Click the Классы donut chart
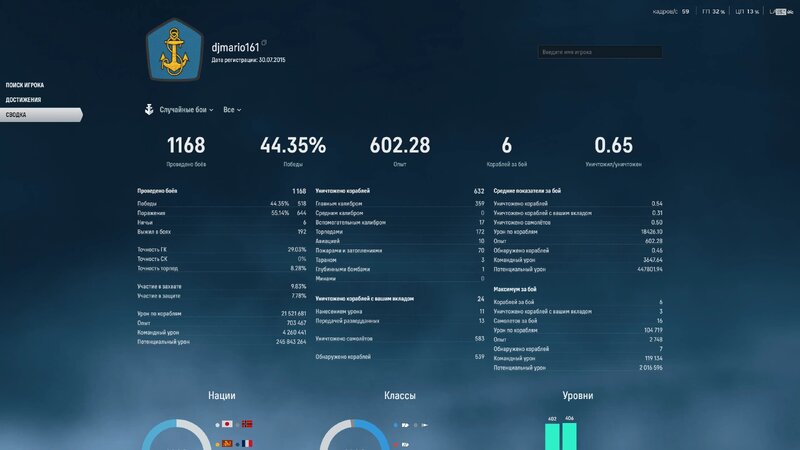 [x=354, y=435]
